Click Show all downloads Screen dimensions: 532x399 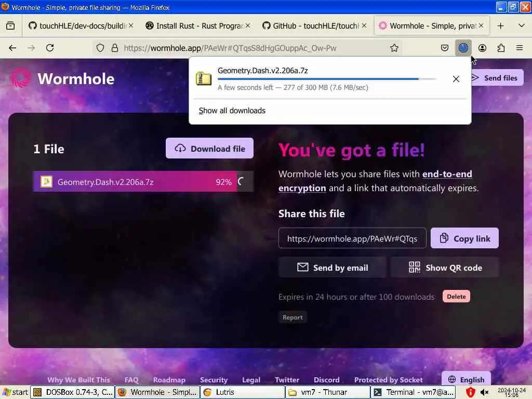click(232, 111)
